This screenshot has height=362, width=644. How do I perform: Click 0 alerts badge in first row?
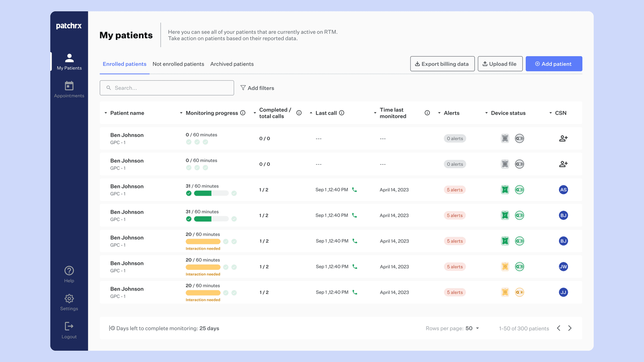coord(455,138)
